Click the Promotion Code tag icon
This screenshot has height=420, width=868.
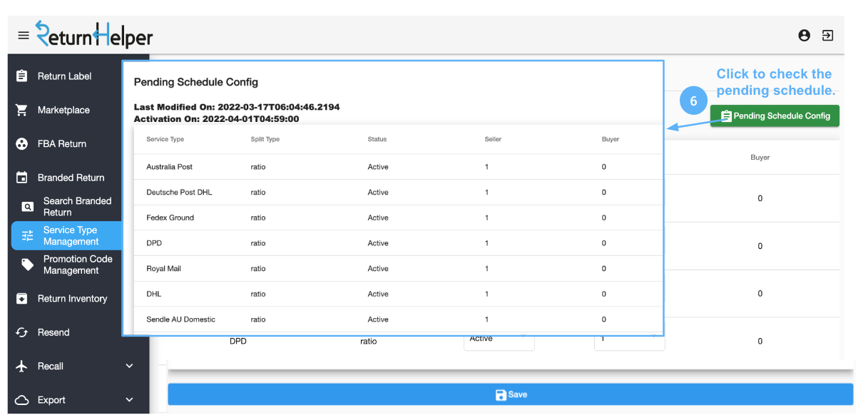point(28,265)
